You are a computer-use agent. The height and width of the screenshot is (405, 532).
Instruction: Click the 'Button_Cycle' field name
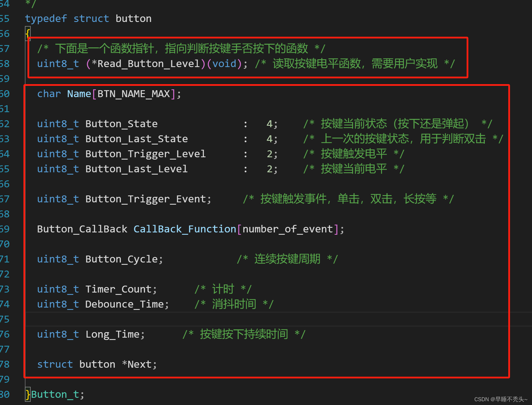[x=122, y=259]
